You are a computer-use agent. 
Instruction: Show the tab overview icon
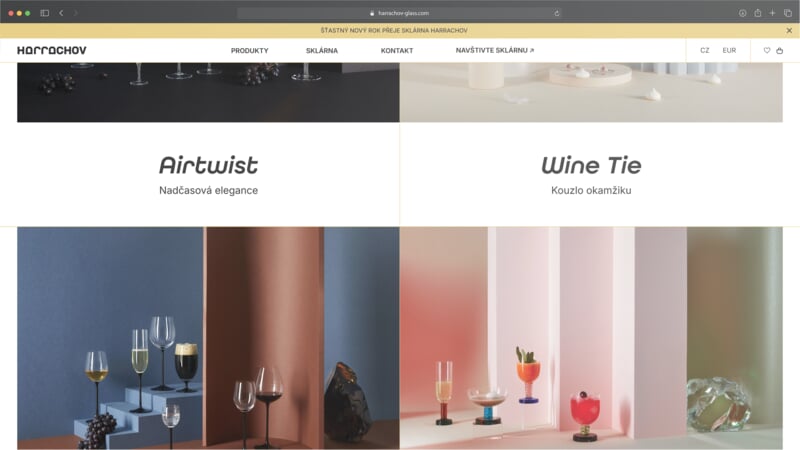pyautogui.click(x=788, y=13)
